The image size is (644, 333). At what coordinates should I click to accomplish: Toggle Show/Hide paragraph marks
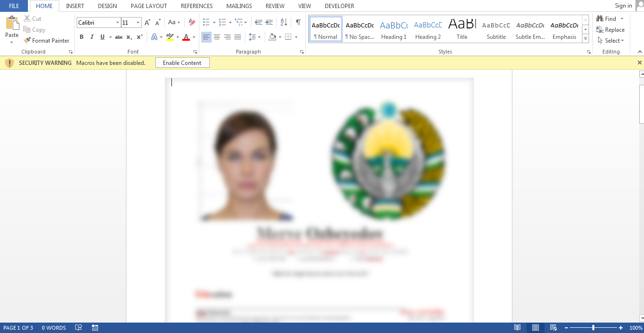coord(298,23)
